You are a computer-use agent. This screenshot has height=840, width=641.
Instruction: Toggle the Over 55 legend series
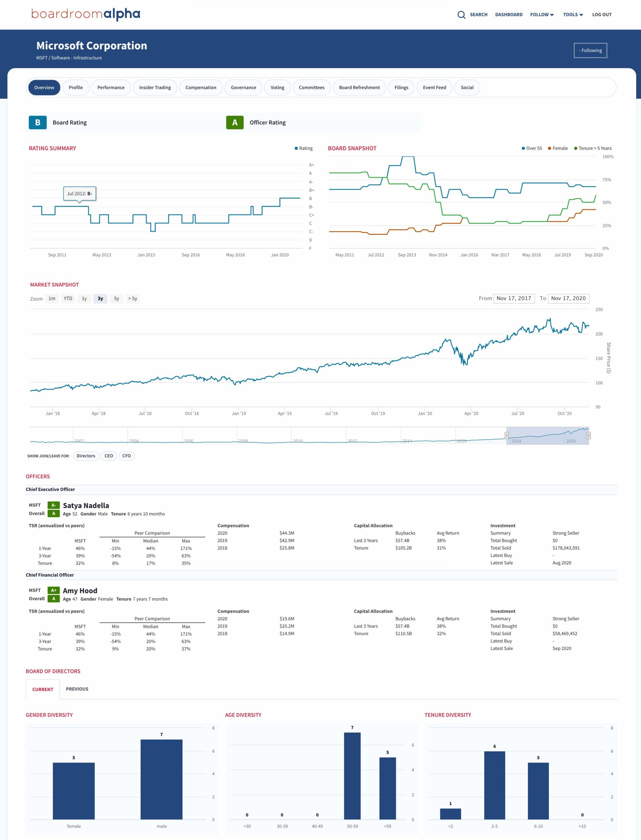click(x=531, y=148)
